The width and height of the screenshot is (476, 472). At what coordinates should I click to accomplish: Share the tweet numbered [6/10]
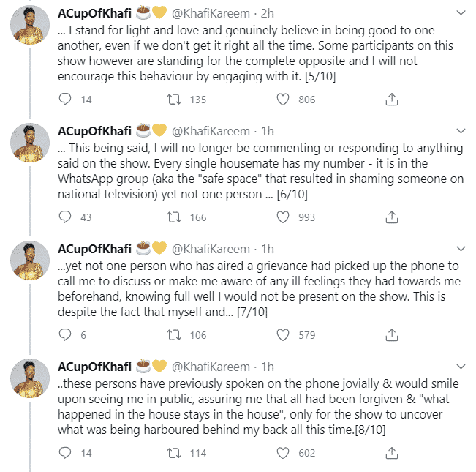[x=391, y=217]
